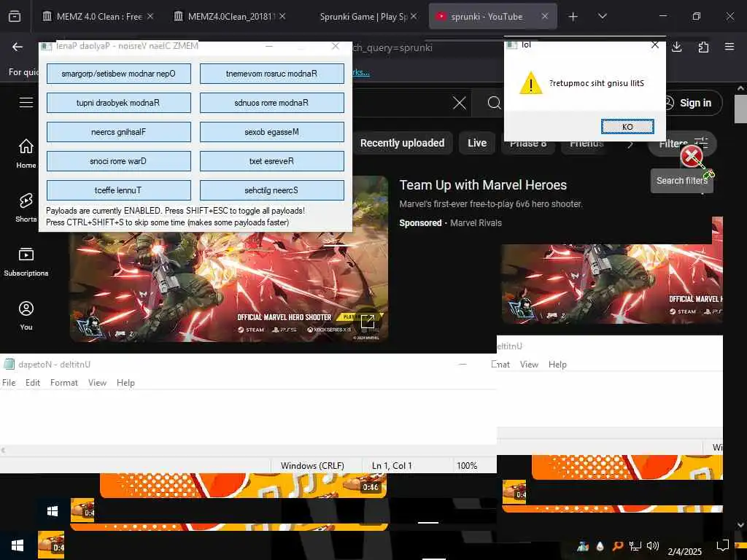Click the video thumbnail with 0:46 duration
747x560 pixels.
(243, 485)
